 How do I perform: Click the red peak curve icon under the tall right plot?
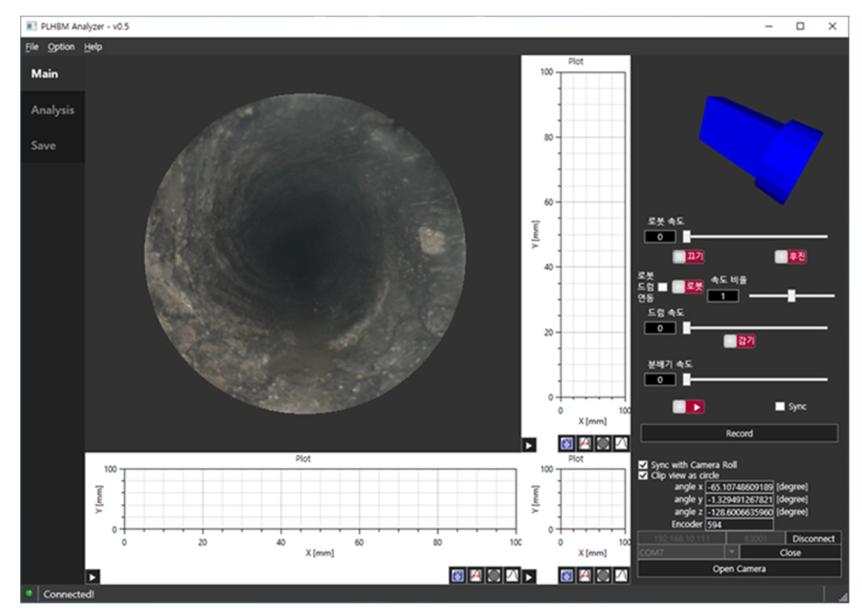click(585, 444)
